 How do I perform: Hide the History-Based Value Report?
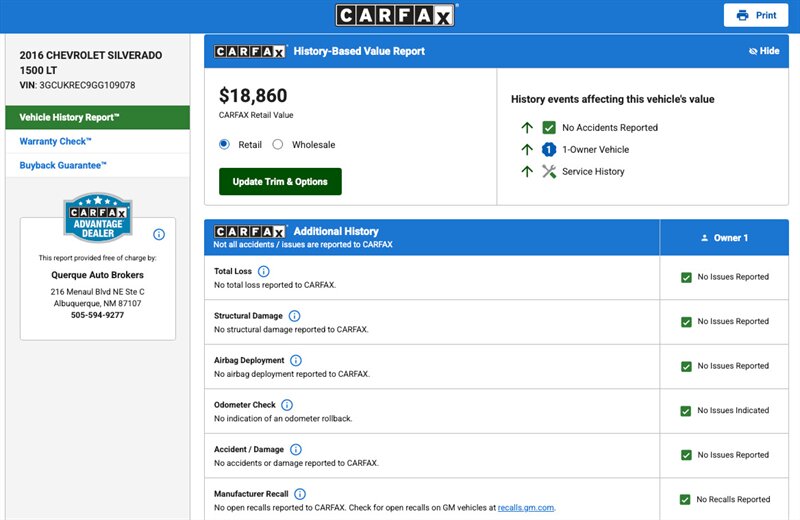click(763, 51)
